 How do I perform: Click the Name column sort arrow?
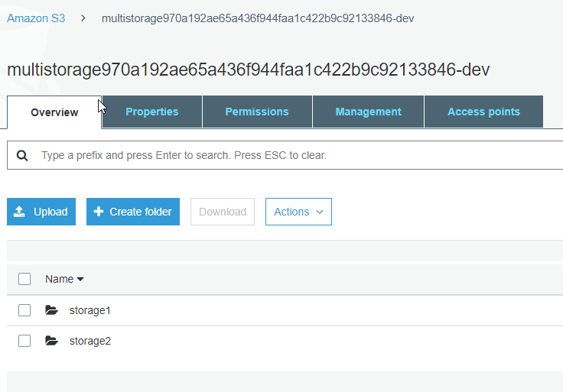80,279
